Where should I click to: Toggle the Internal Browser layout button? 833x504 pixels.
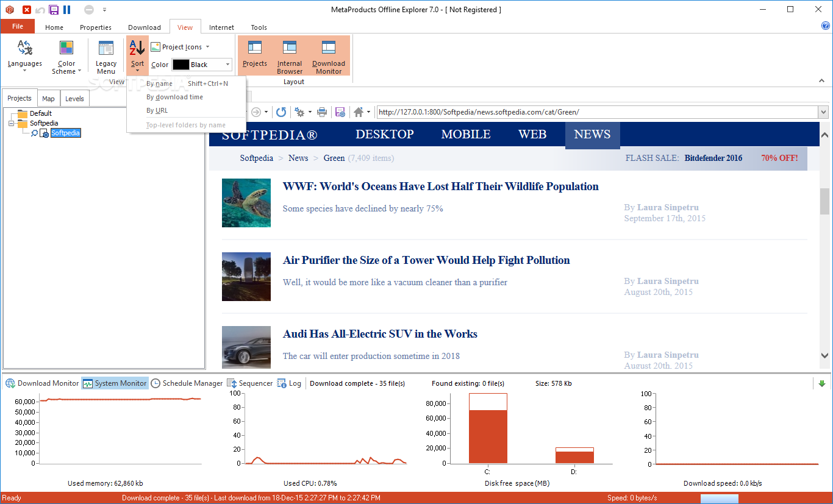click(x=290, y=55)
